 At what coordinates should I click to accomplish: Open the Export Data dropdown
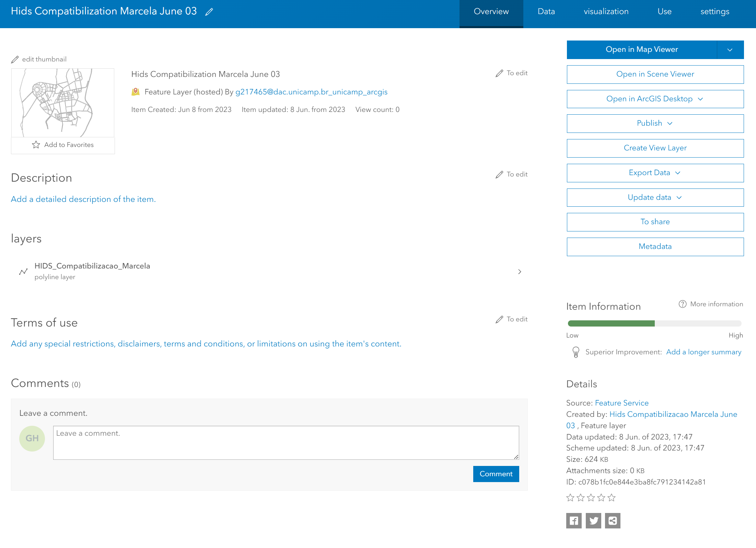coord(655,173)
